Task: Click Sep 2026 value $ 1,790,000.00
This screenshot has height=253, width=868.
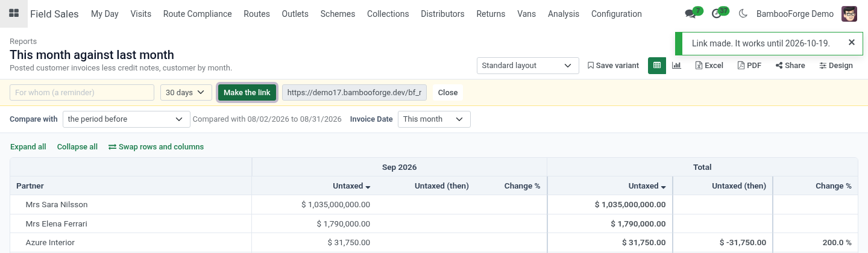Action: (344, 224)
